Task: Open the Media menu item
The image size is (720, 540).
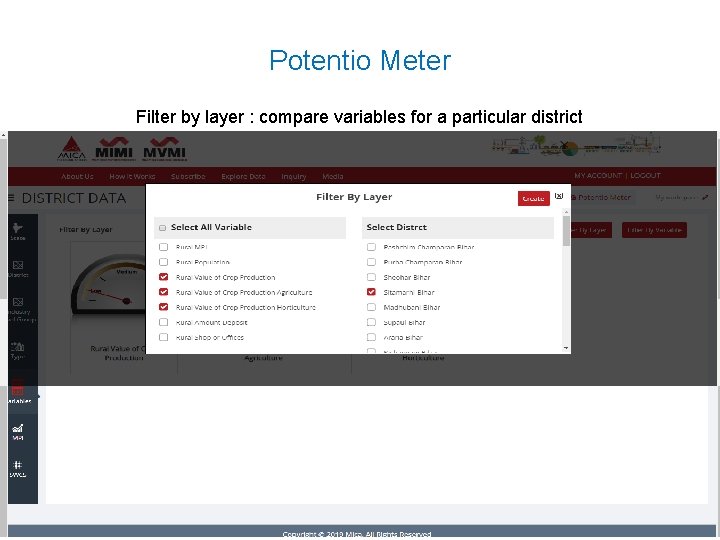Action: [332, 176]
